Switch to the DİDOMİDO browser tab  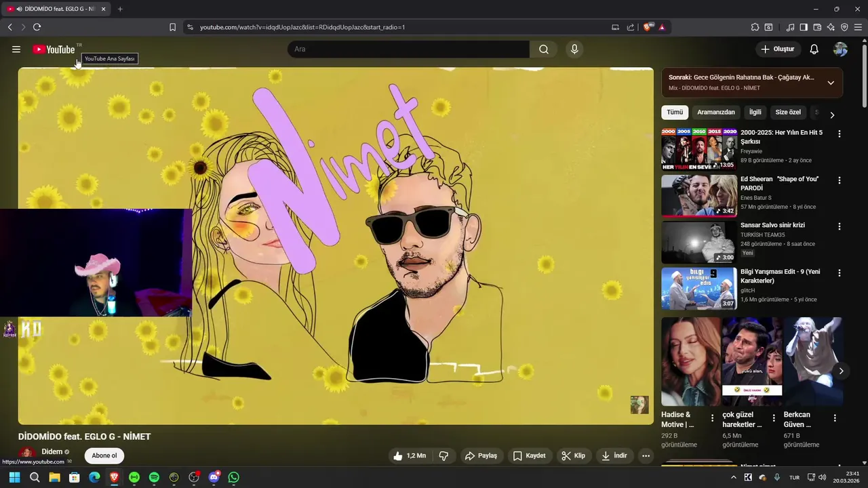[56, 9]
